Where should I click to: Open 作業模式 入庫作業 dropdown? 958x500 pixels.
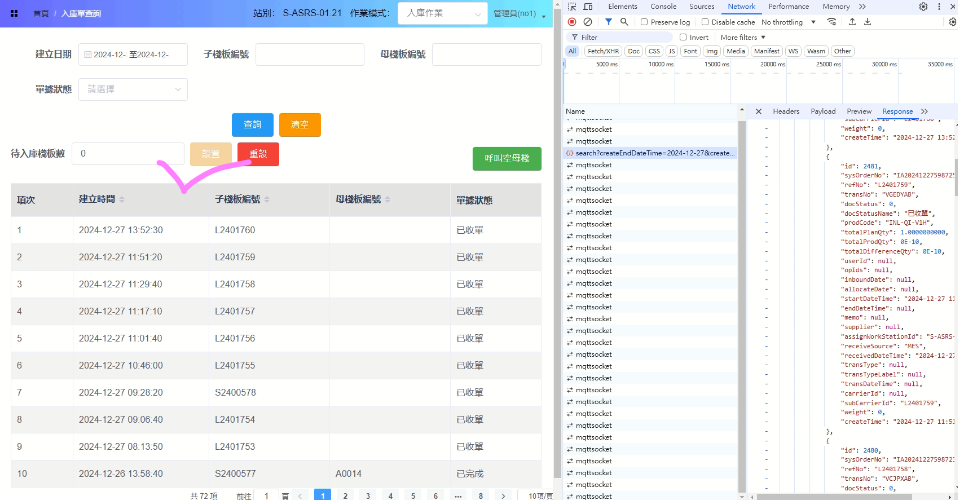(x=442, y=13)
